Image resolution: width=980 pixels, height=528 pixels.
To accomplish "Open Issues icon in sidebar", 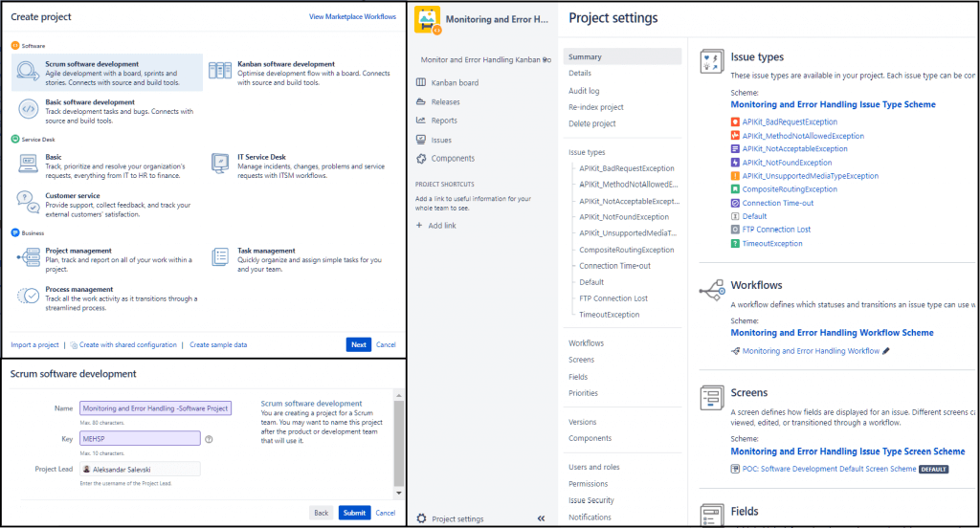I will (421, 140).
